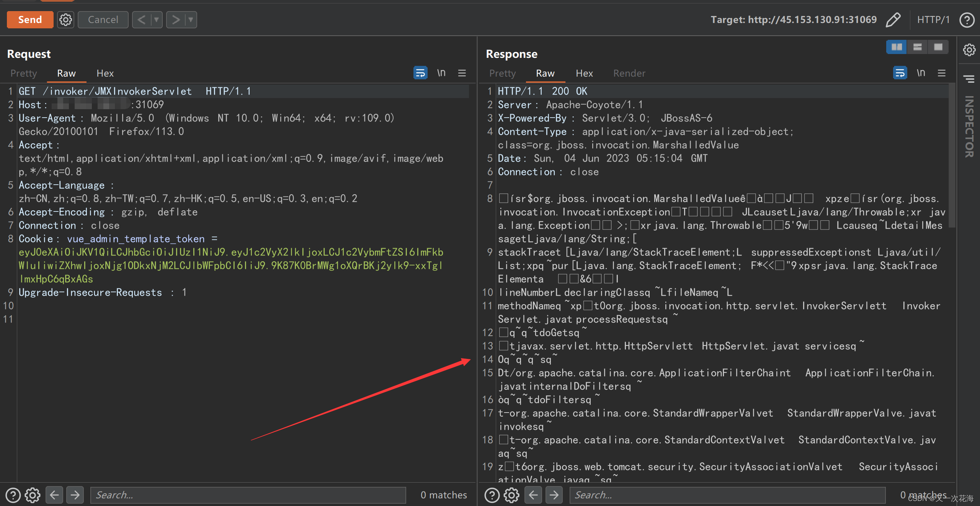980x506 pixels.
Task: Jump to previous Response search match
Action: [533, 495]
